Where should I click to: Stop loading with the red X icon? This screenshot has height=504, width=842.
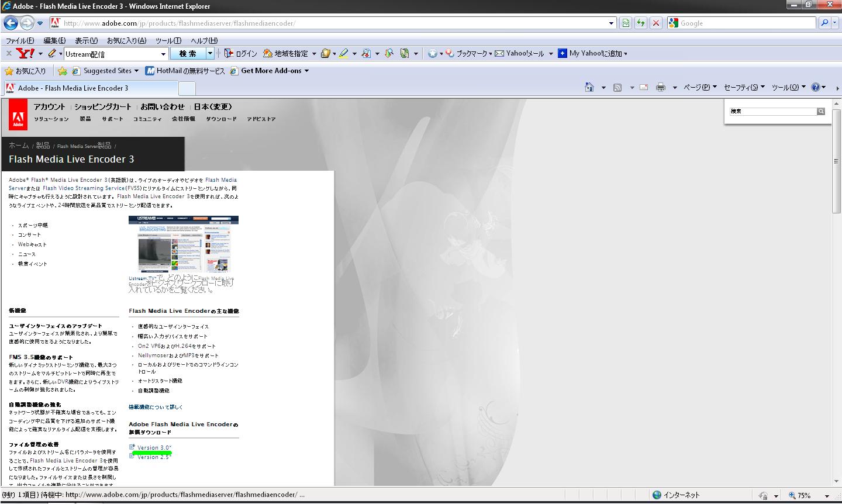(656, 23)
